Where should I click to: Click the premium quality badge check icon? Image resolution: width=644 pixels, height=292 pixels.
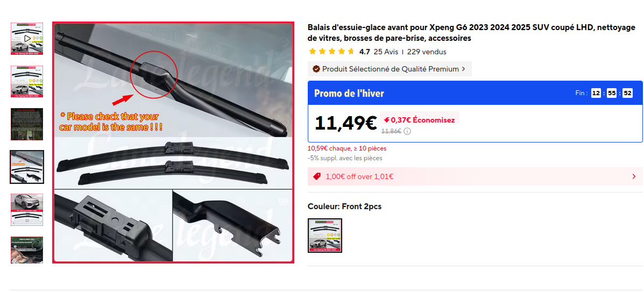click(316, 69)
